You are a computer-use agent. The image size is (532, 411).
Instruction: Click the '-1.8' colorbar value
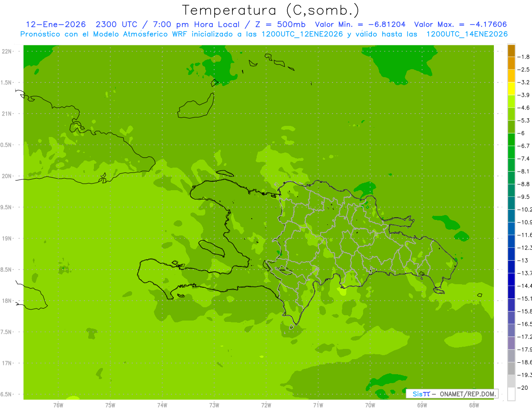coord(524,57)
